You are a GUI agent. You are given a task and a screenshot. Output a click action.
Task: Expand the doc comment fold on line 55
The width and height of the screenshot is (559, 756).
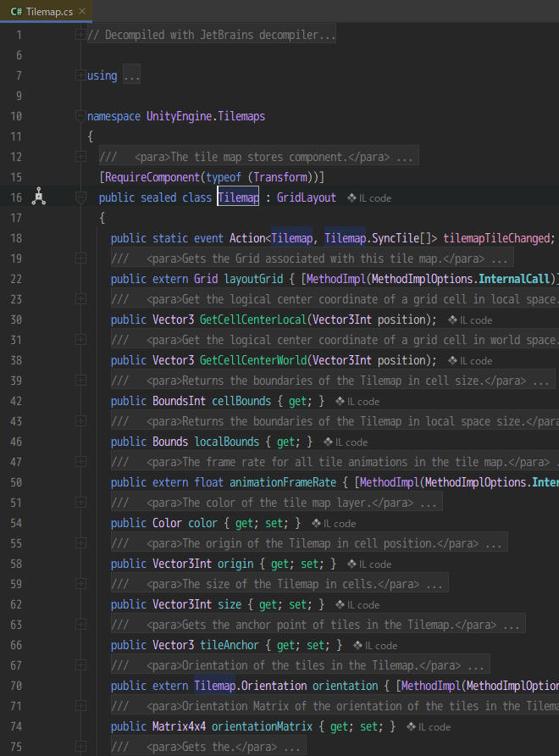(80, 543)
